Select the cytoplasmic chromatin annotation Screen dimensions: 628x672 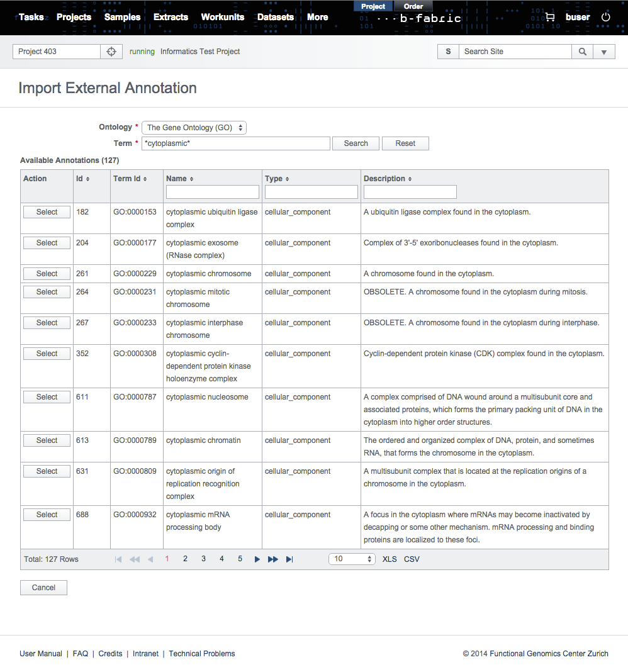tap(47, 440)
